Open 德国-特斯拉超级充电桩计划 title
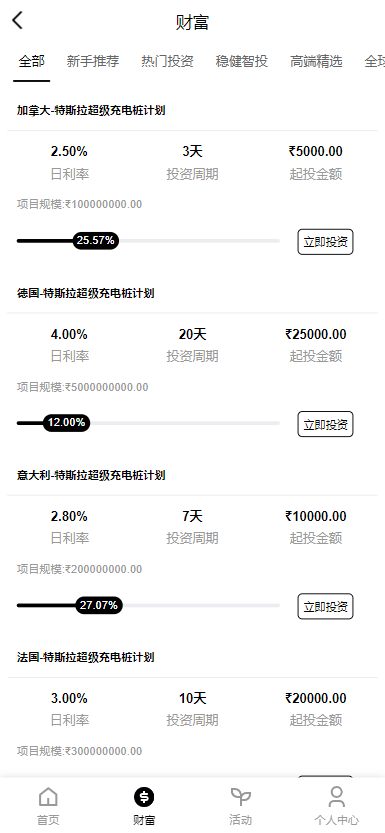The image size is (385, 833). tap(85, 293)
